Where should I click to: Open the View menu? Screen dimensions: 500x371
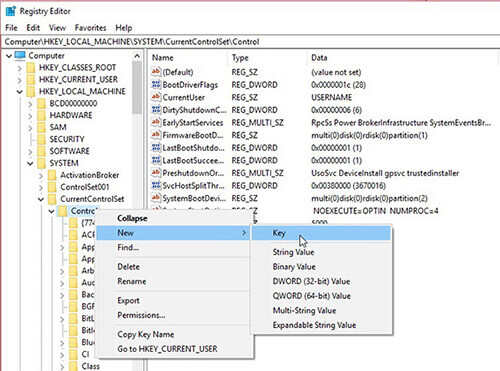coord(57,28)
